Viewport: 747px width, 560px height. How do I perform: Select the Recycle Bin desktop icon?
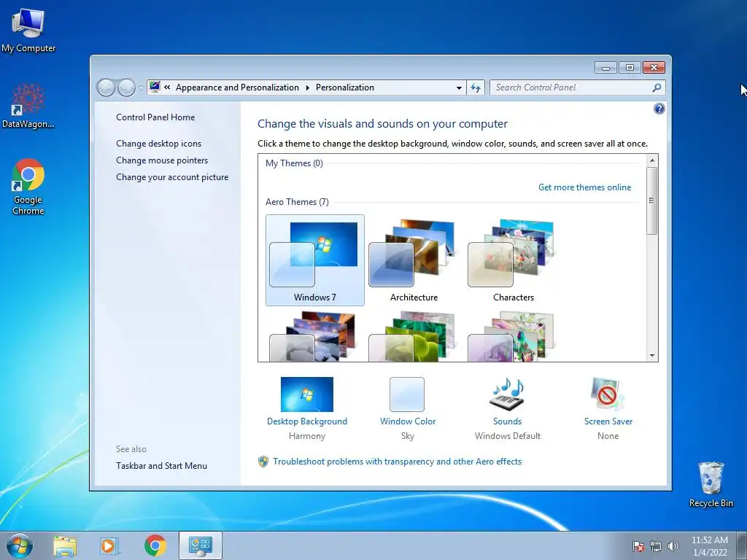coord(711,484)
